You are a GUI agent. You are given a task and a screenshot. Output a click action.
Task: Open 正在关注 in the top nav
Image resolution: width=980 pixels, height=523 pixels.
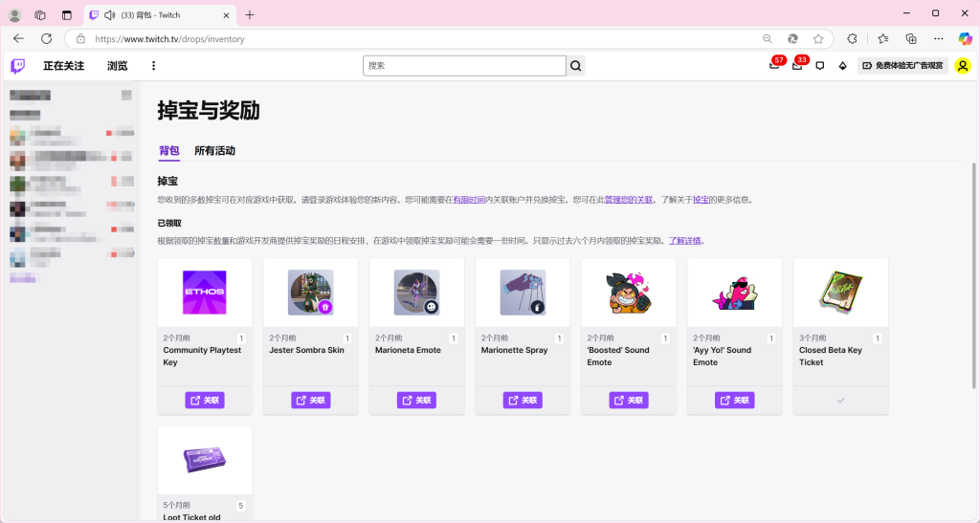(x=64, y=66)
